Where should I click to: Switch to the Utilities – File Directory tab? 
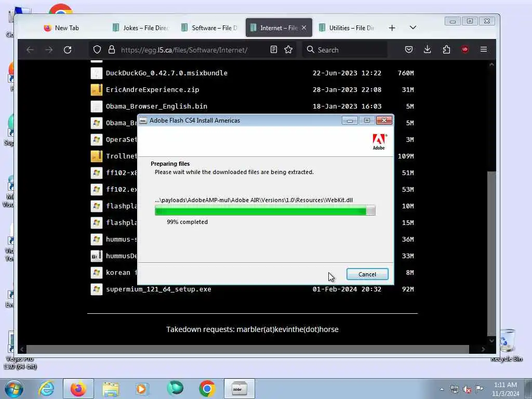[347, 28]
